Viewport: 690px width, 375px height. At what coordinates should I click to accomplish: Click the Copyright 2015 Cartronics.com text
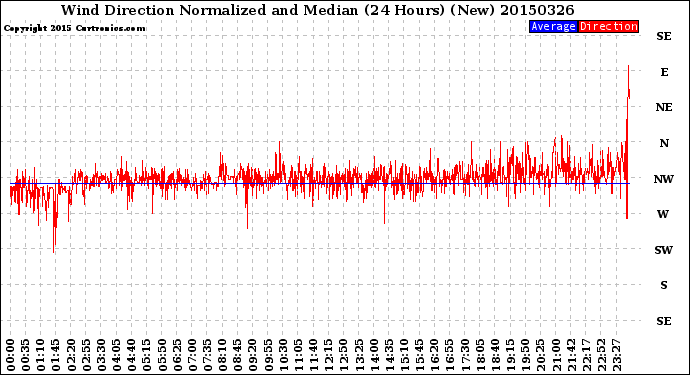pos(75,28)
